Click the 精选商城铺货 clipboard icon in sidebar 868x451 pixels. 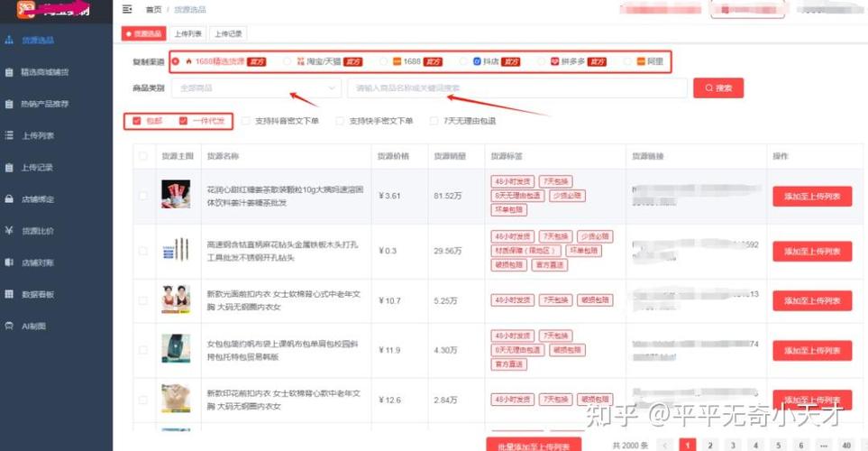(9, 72)
